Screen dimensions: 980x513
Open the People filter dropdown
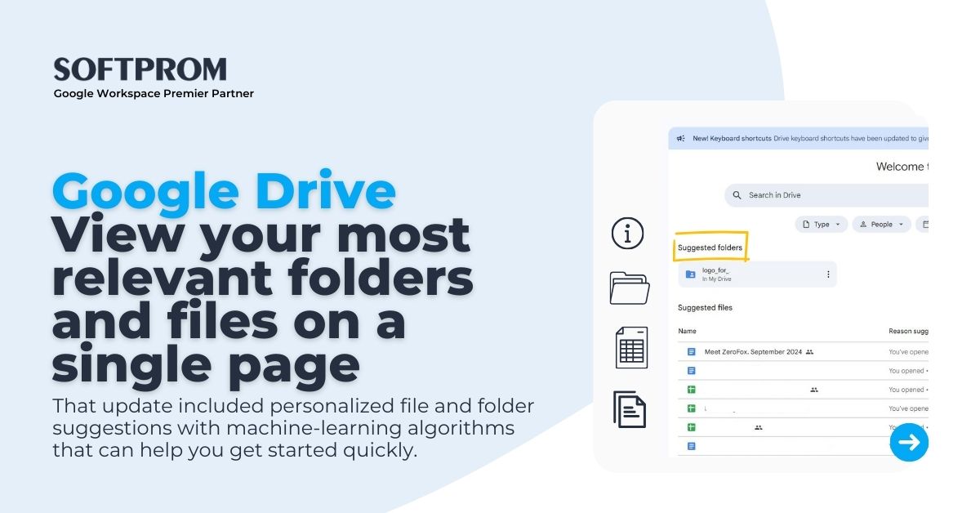(881, 224)
